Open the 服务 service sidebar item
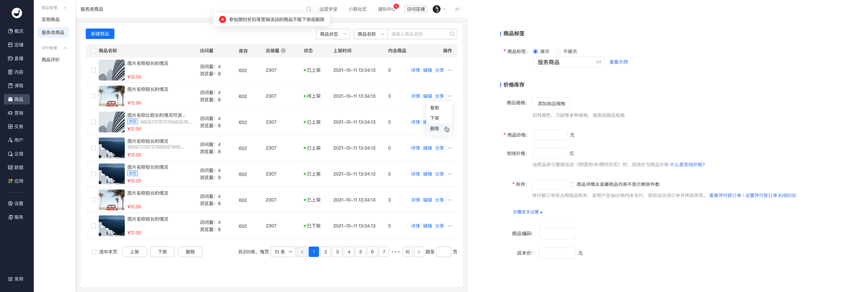The height and width of the screenshot is (292, 868). (x=17, y=217)
